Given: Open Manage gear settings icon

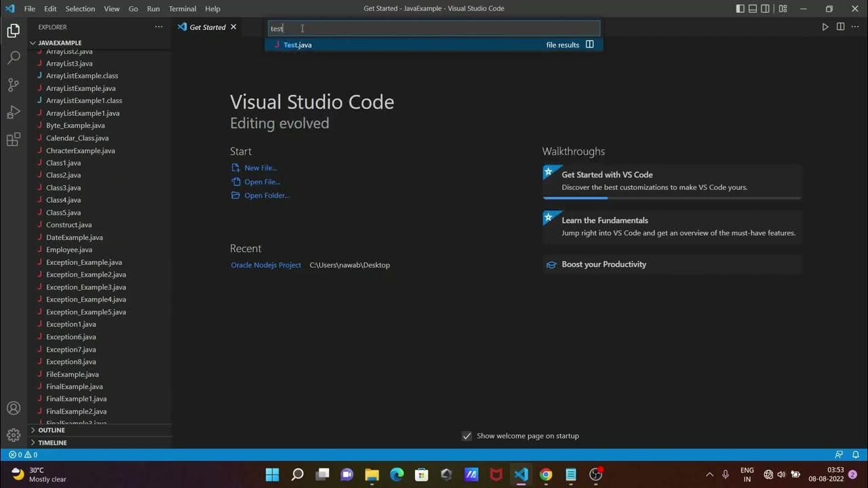Looking at the screenshot, I should (14, 435).
